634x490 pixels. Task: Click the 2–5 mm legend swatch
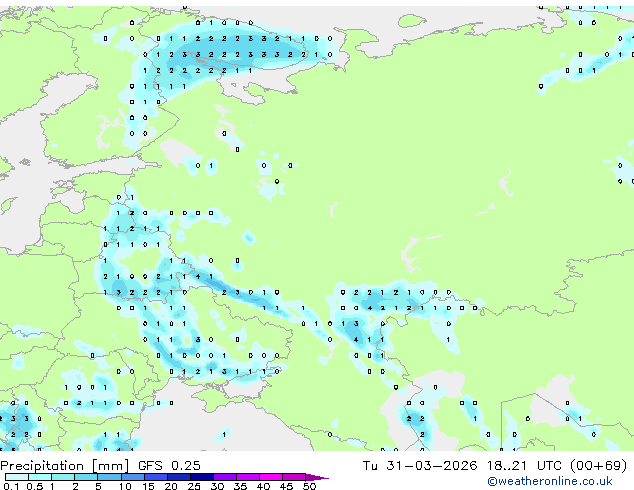[86, 477]
